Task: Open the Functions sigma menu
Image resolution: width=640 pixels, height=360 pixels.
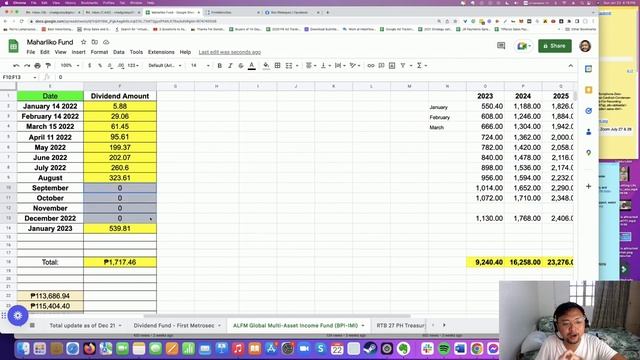Action: [422, 66]
